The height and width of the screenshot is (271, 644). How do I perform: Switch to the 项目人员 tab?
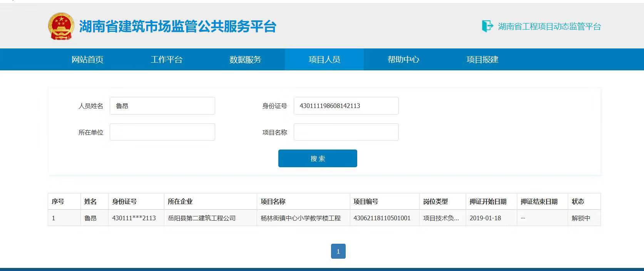click(x=324, y=60)
